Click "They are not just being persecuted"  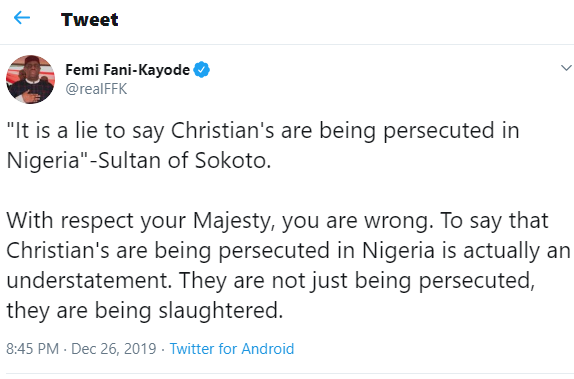[357, 281]
